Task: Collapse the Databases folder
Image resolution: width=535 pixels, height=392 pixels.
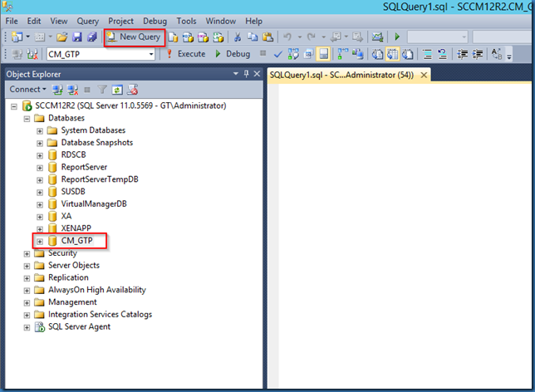Action: click(27, 119)
